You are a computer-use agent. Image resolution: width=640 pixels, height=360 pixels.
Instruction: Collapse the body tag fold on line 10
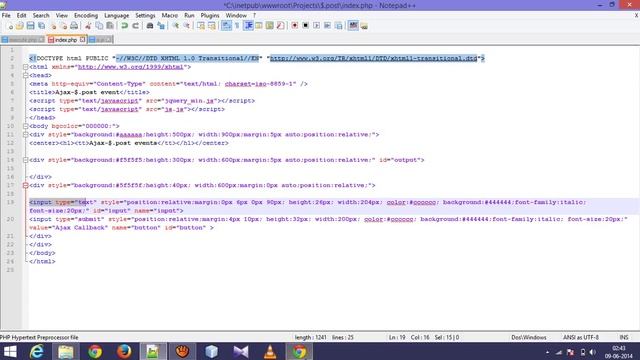point(25,126)
